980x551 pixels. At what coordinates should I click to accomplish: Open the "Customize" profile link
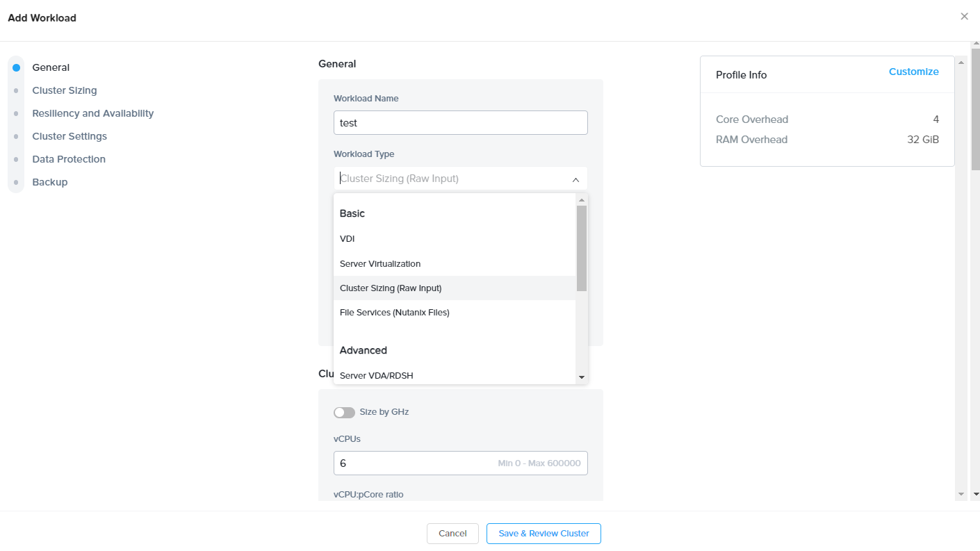pyautogui.click(x=913, y=71)
